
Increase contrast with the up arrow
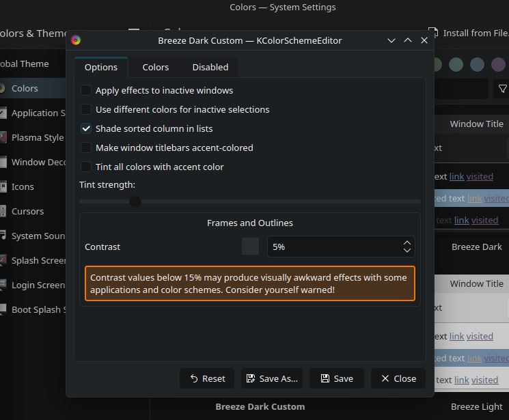[x=407, y=242]
